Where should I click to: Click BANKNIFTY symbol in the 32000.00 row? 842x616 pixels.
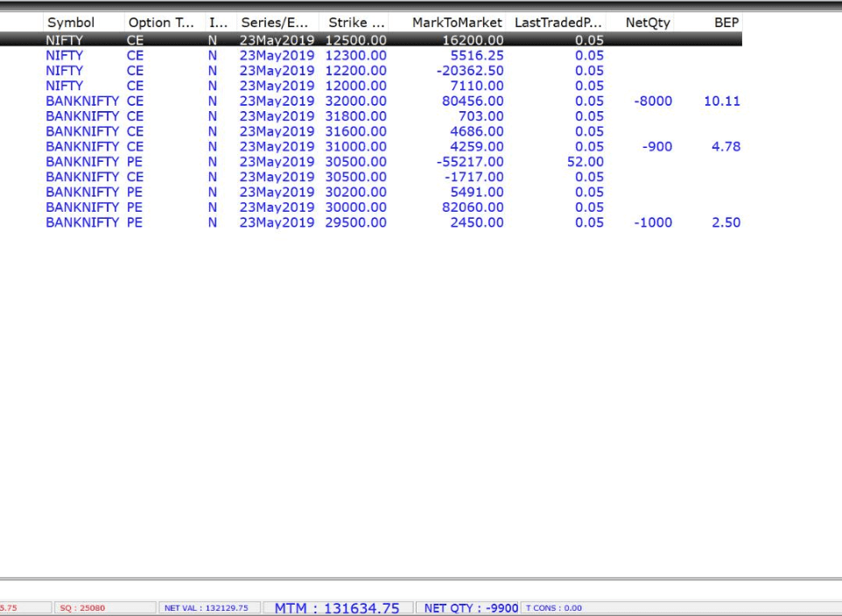[x=82, y=101]
